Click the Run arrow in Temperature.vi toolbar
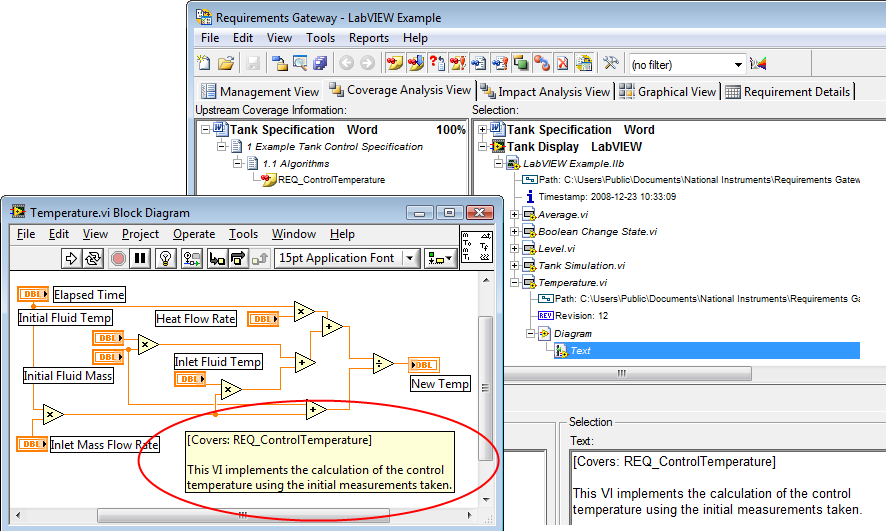Screen dimensions: 886x531 [71, 258]
